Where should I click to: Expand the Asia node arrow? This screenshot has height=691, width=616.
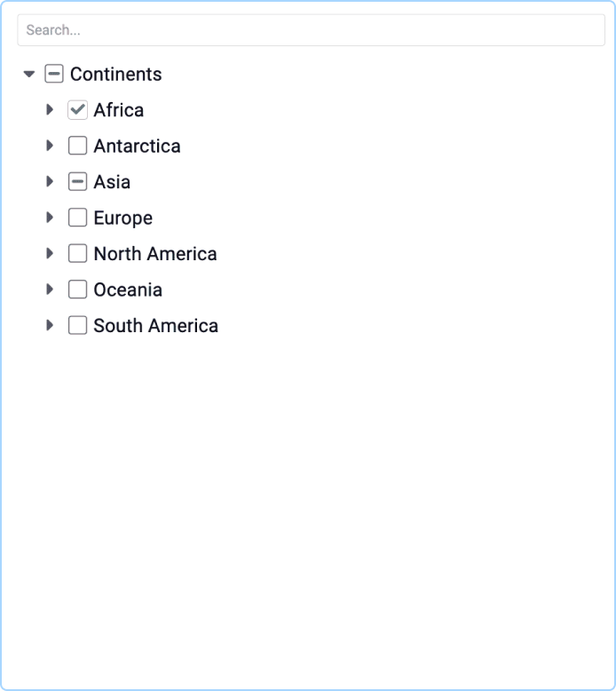(x=50, y=181)
